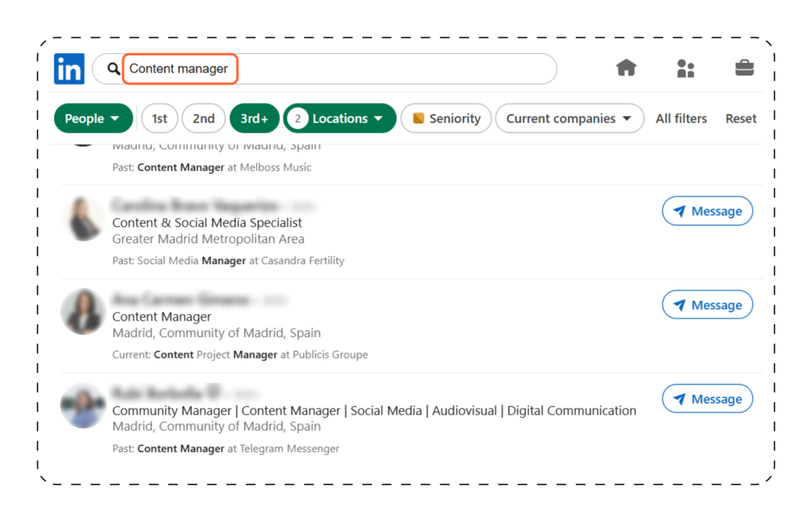Expand the Current companies dropdown
The width and height of the screenshot is (812, 522).
tap(569, 118)
